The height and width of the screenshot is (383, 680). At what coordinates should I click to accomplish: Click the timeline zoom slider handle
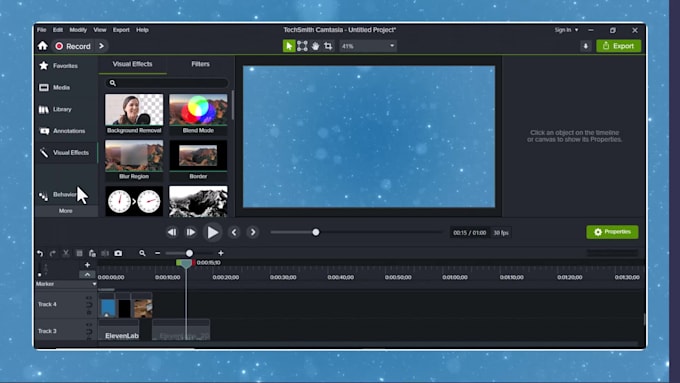[189, 253]
